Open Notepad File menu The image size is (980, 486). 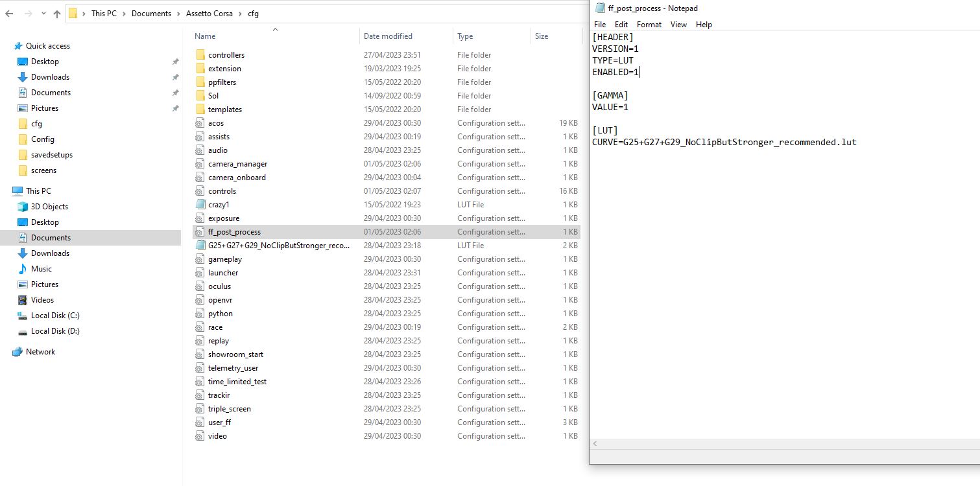pyautogui.click(x=600, y=25)
